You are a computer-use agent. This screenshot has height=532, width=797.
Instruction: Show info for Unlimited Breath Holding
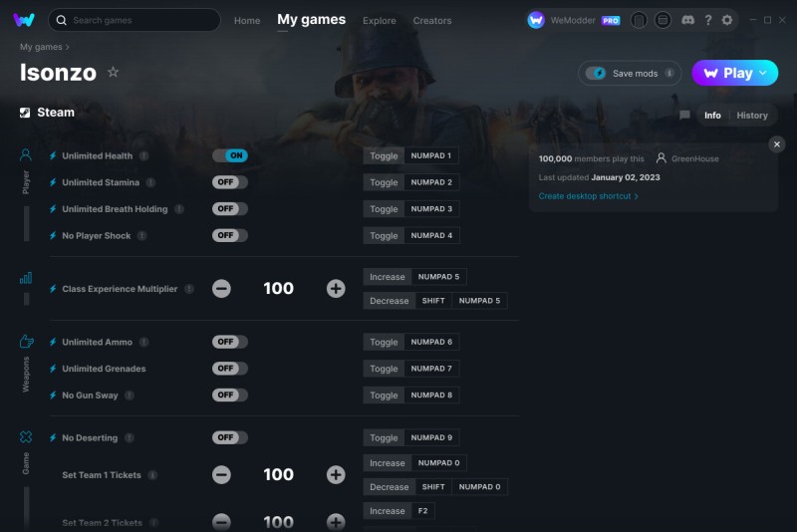(179, 209)
